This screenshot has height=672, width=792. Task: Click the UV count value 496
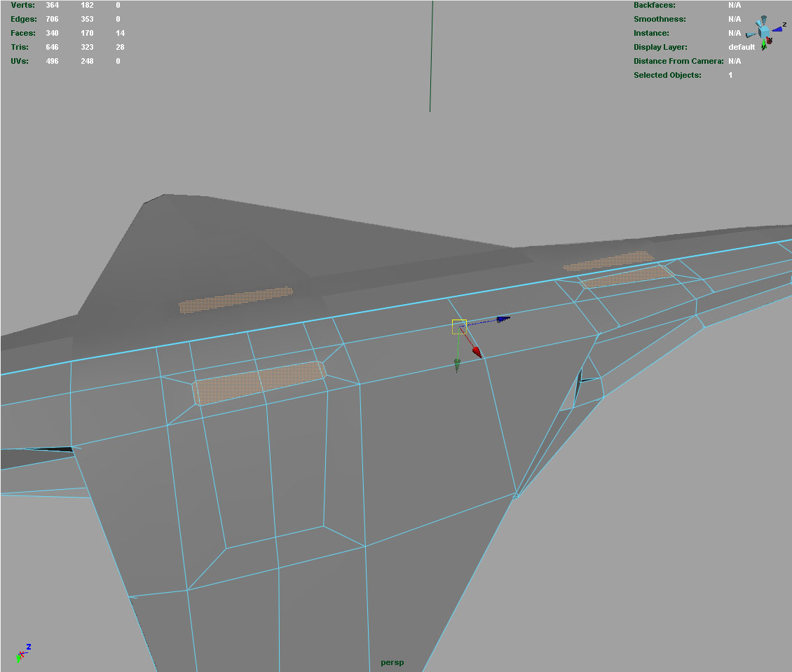(53, 62)
